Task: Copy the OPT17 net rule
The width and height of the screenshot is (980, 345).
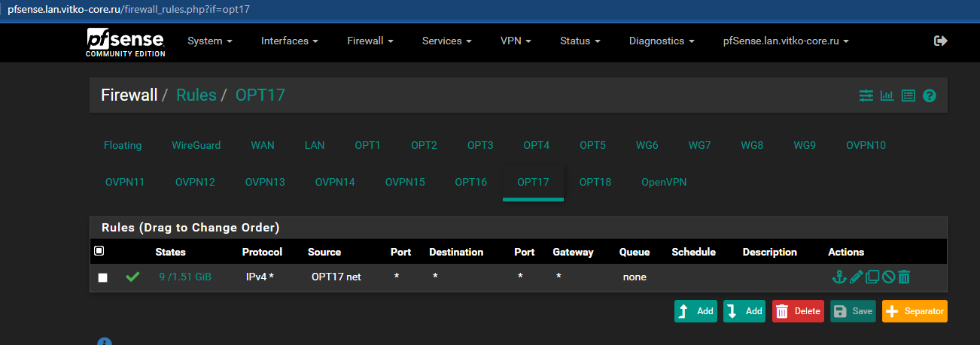Action: point(872,277)
